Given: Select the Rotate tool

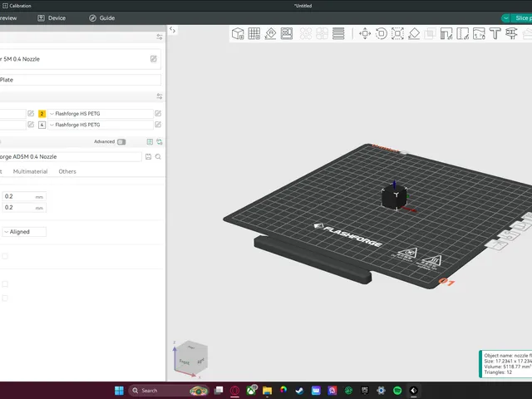Looking at the screenshot, I should click(x=382, y=33).
